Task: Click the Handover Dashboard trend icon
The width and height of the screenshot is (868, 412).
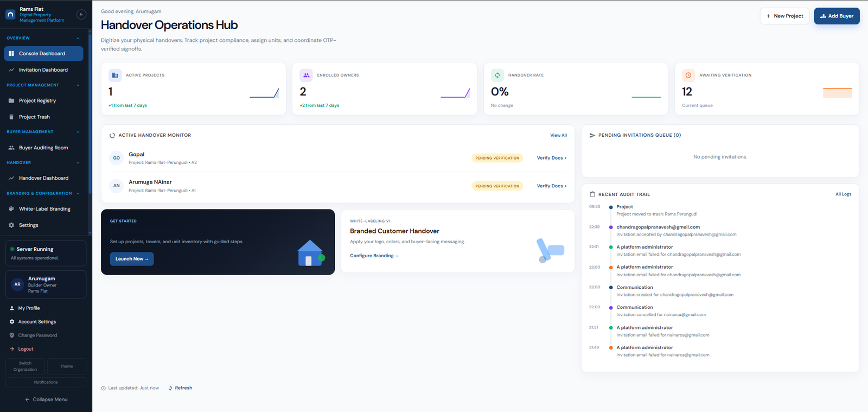Action: pyautogui.click(x=11, y=178)
